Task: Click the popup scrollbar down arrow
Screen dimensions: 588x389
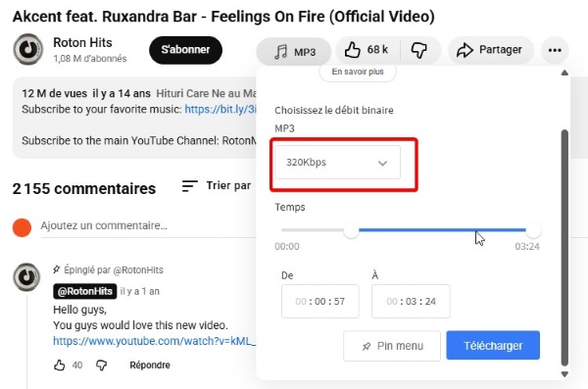Action: 564,374
